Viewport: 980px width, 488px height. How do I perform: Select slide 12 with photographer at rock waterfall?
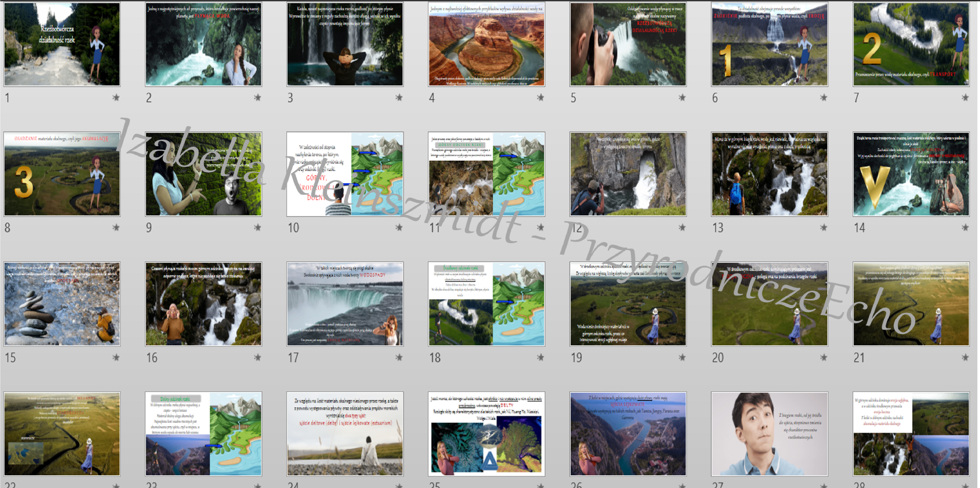pyautogui.click(x=628, y=174)
